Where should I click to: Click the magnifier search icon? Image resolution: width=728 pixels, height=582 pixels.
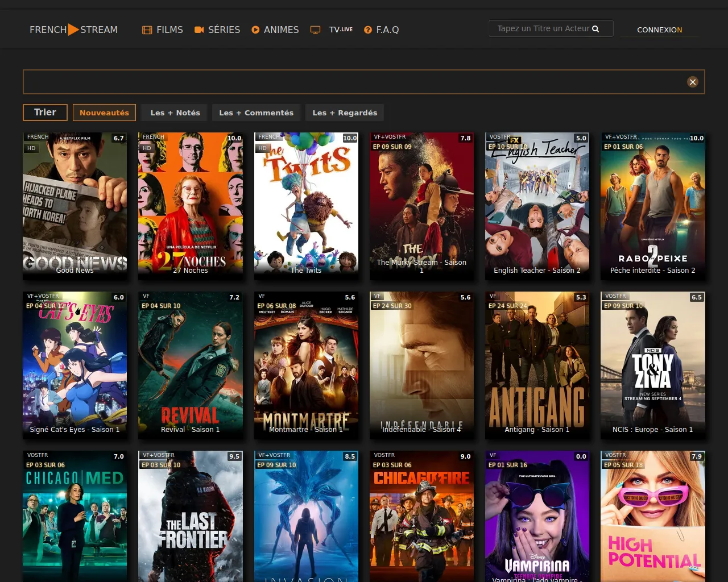point(595,29)
